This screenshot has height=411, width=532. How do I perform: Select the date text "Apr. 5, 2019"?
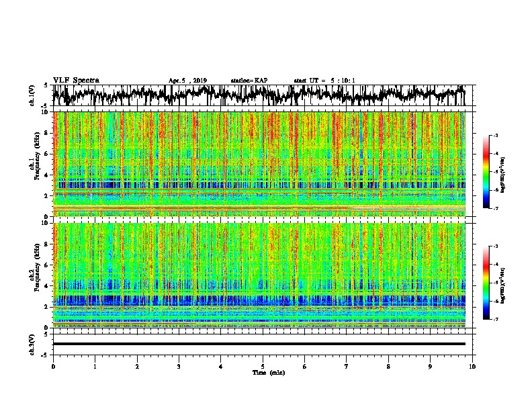pos(187,81)
